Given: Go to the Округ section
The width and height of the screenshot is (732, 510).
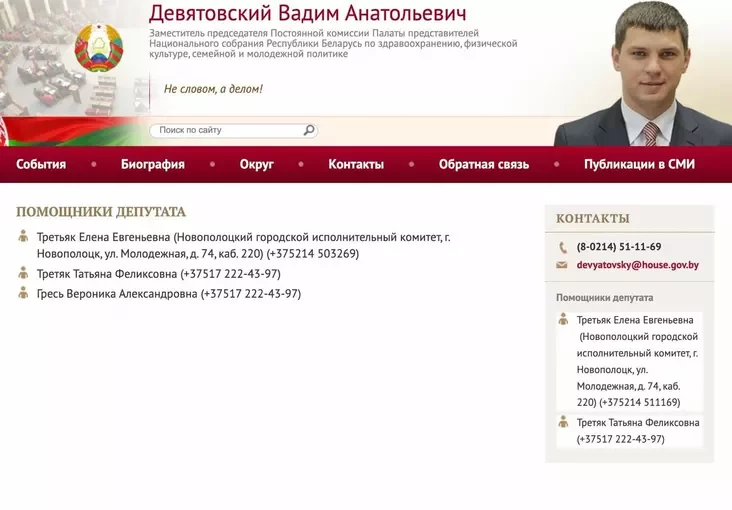Looking at the screenshot, I should point(256,165).
